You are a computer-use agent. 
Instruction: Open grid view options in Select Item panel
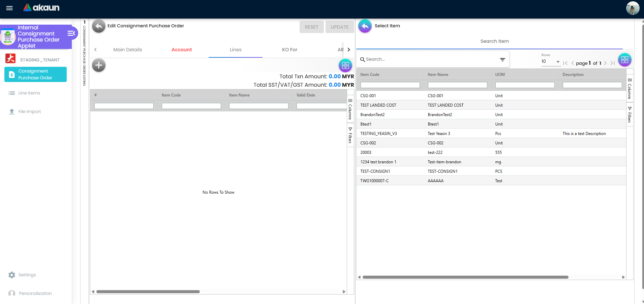pos(624,60)
